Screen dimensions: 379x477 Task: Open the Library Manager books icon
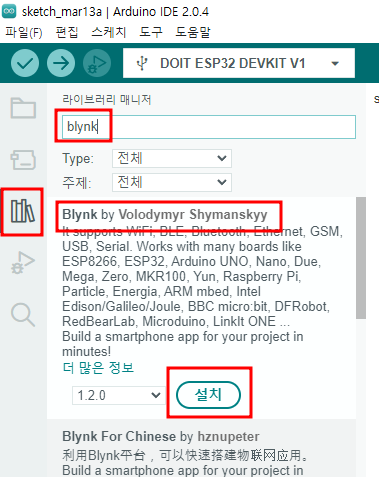click(x=23, y=211)
